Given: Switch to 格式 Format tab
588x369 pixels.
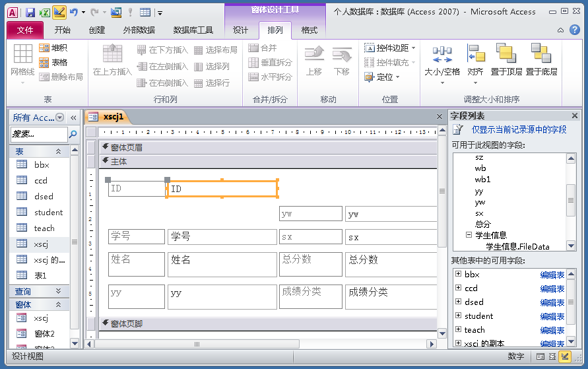Looking at the screenshot, I should click(309, 30).
